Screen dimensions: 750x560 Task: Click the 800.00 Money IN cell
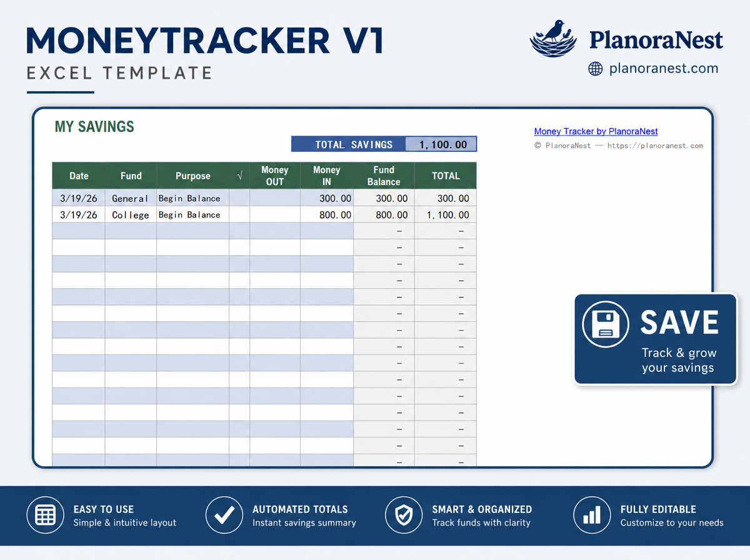click(327, 214)
